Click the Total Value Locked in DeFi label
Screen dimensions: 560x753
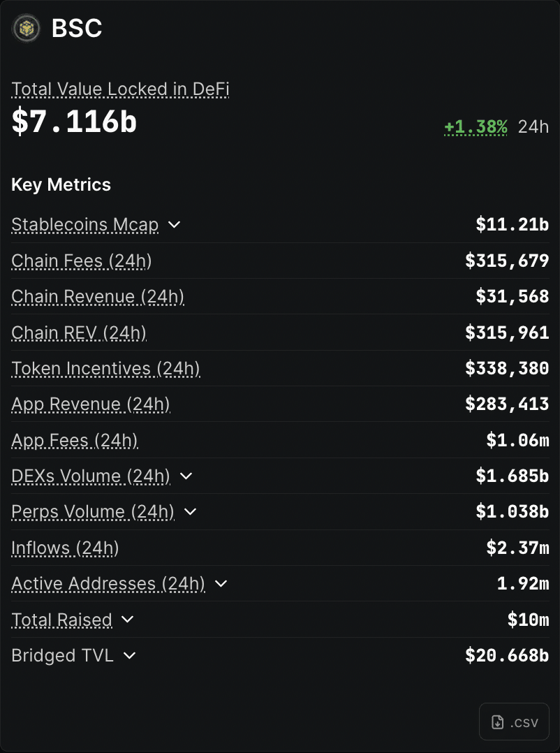[120, 89]
